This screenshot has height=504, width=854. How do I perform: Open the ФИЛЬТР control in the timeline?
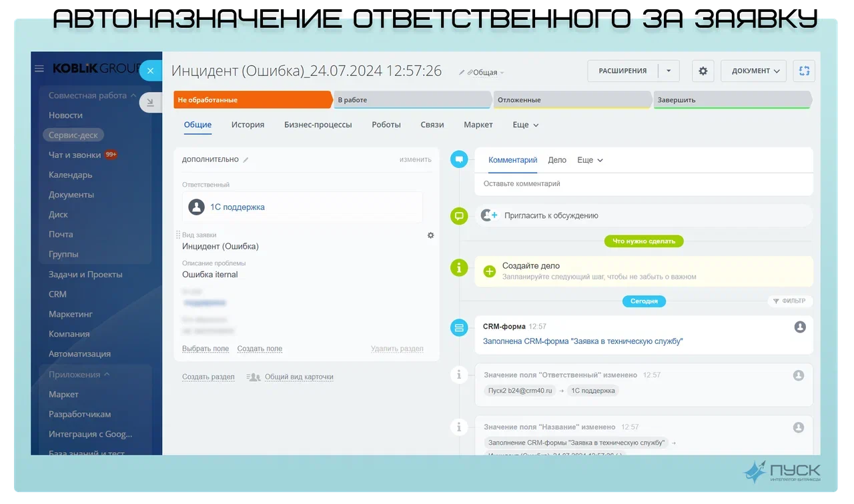[789, 301]
